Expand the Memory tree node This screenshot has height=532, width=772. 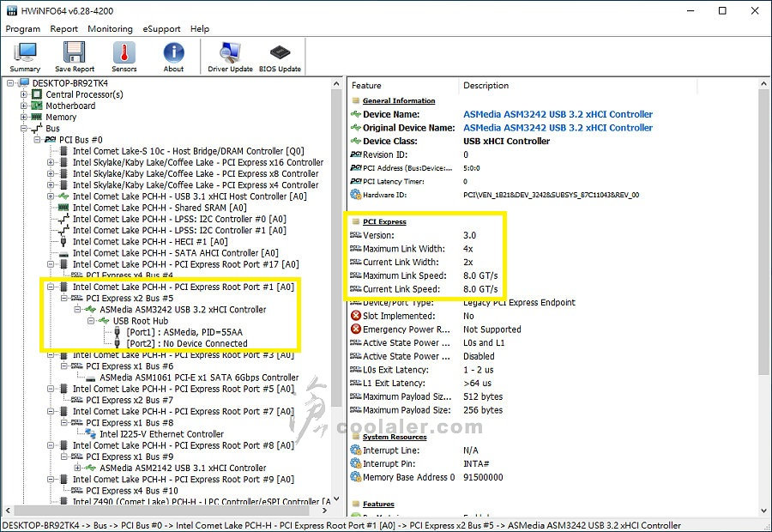24,117
